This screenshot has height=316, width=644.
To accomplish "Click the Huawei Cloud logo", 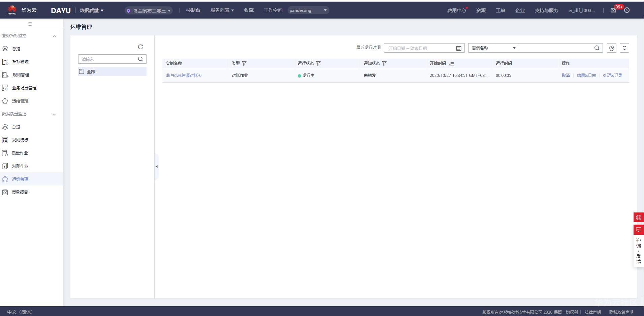I will [22, 10].
